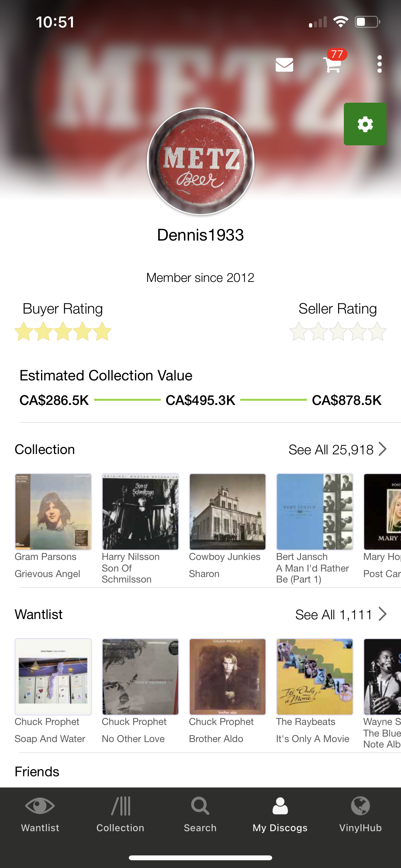
Task: Select the My Discogs tab
Action: tap(280, 814)
